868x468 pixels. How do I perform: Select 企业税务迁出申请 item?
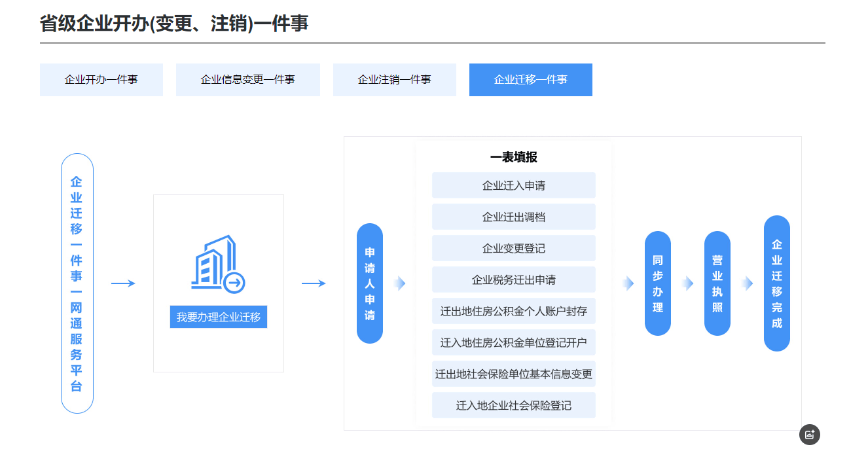tap(514, 279)
